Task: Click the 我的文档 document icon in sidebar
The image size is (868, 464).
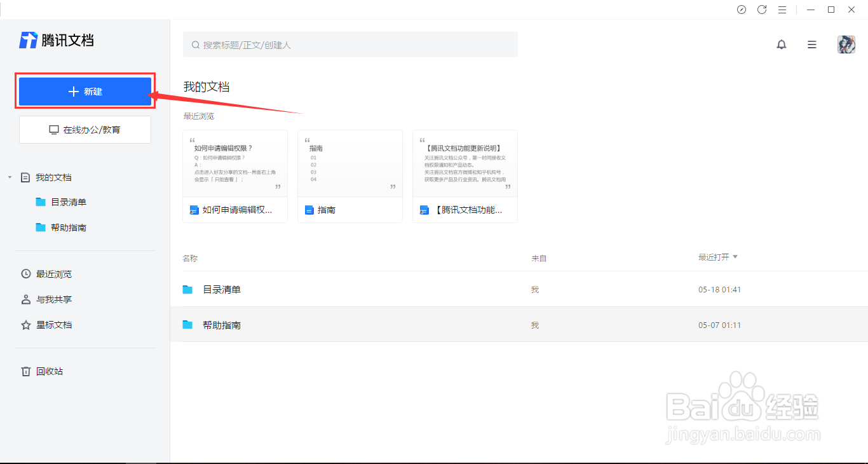Action: tap(25, 177)
